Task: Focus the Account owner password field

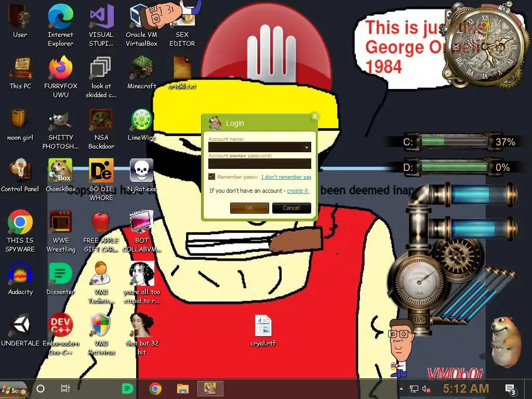Action: coord(260,164)
